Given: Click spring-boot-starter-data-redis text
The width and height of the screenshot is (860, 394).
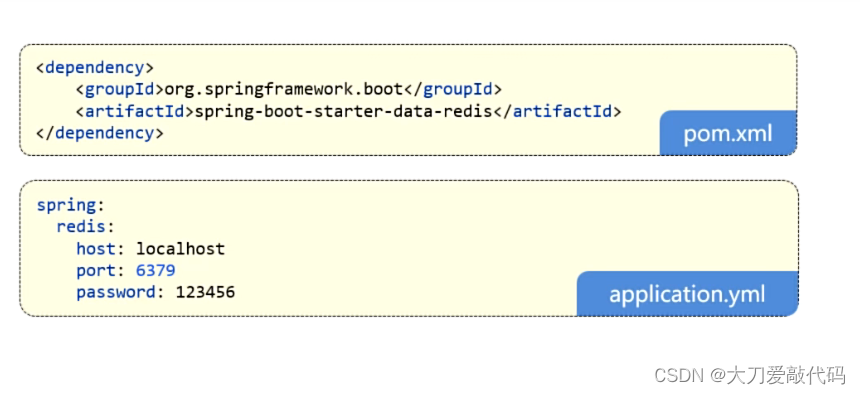Looking at the screenshot, I should (344, 111).
